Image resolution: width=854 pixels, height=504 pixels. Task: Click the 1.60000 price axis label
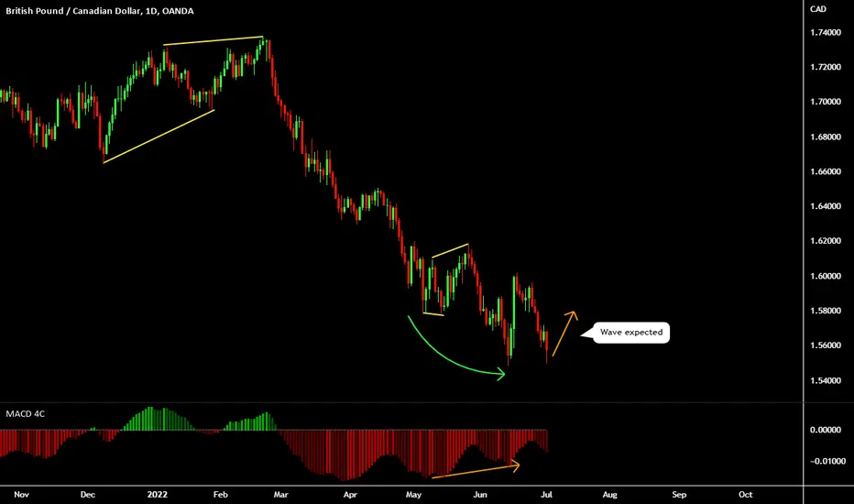coord(826,276)
